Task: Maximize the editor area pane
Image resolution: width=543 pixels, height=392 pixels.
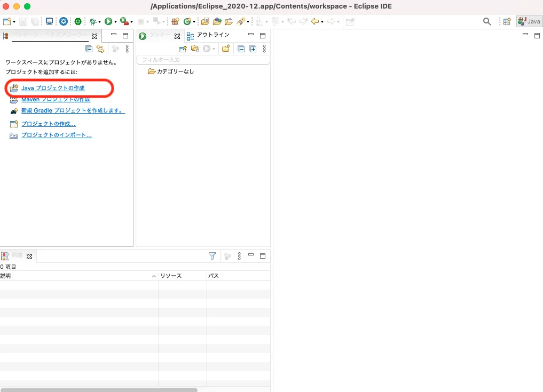Action: (537, 36)
